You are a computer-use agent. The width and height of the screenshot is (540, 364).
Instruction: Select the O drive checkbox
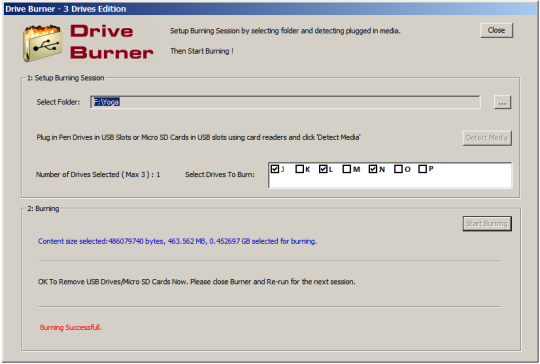398,169
